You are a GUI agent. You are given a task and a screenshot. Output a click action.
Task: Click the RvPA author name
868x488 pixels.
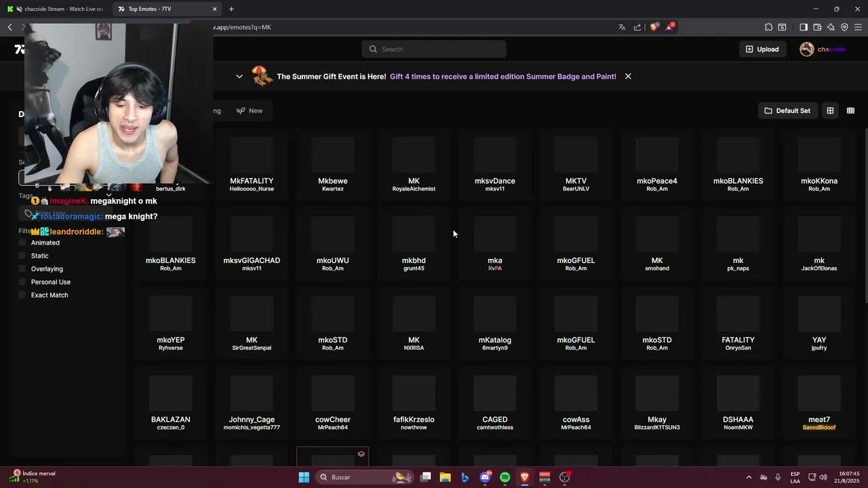pyautogui.click(x=495, y=268)
